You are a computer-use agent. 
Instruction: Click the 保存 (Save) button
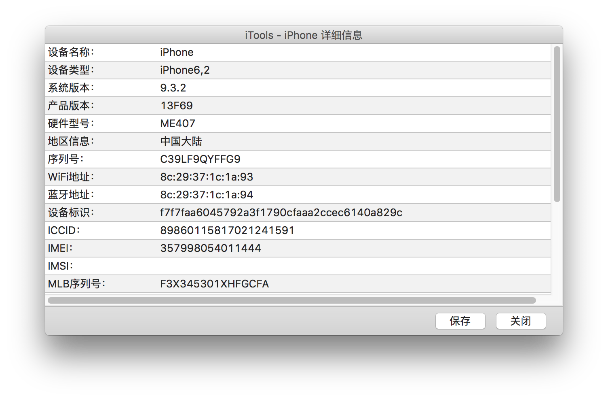460,321
